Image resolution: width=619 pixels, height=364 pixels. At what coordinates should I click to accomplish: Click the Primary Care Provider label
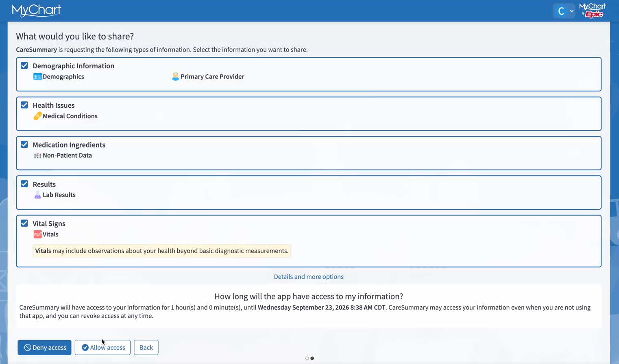tap(212, 77)
